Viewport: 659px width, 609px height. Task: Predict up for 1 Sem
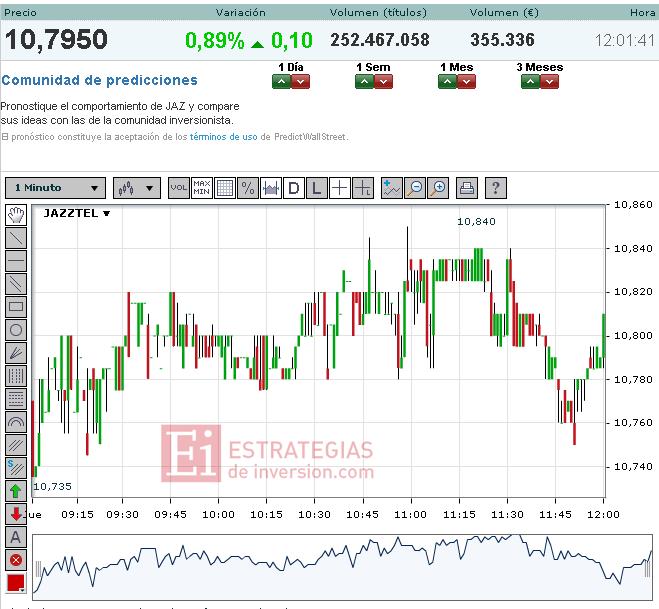pyautogui.click(x=364, y=82)
